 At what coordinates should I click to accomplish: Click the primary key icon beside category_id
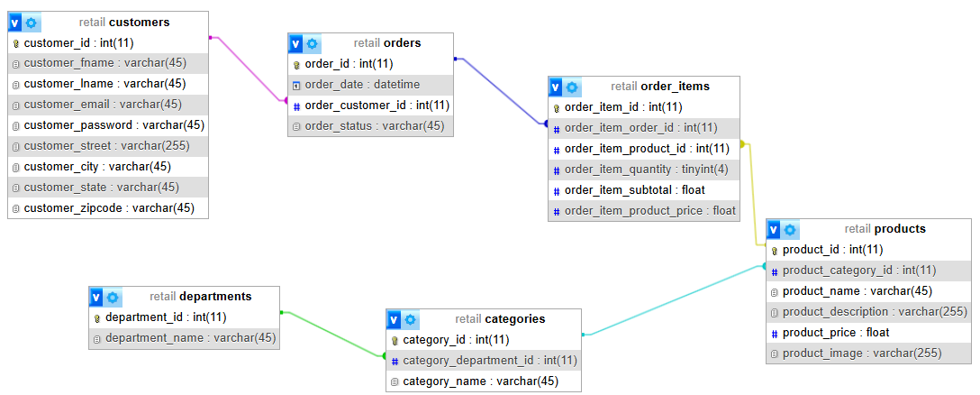click(395, 341)
